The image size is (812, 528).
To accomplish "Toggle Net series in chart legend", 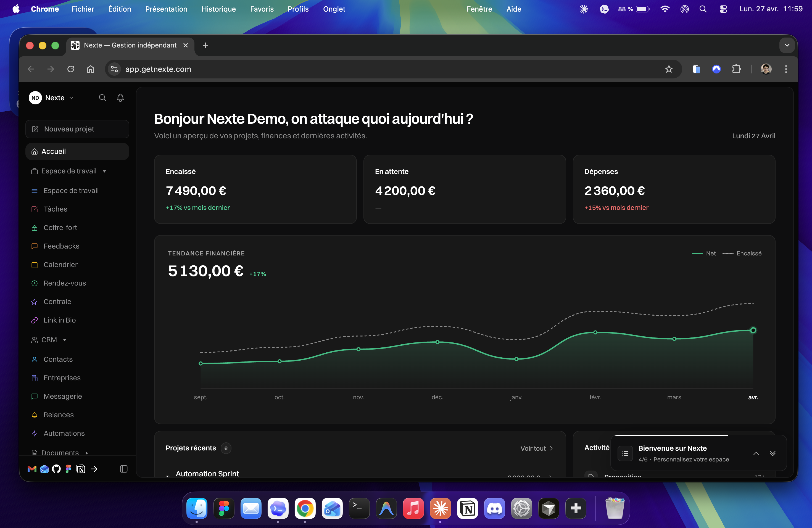I will tap(703, 254).
